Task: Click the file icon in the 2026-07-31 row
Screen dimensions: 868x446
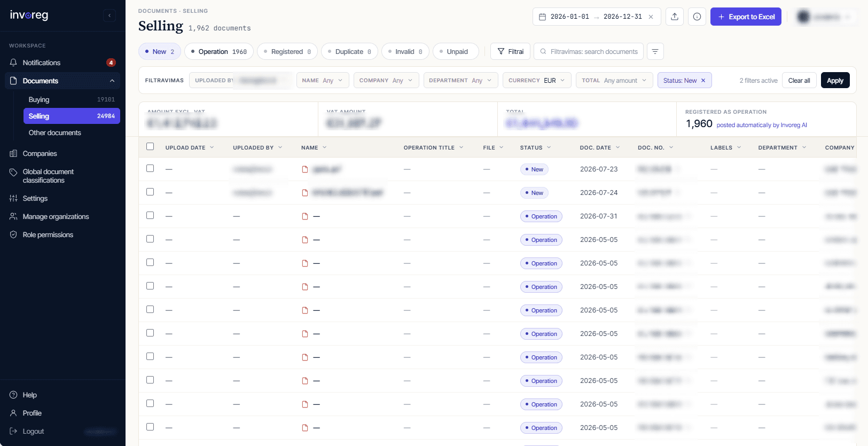Action: click(305, 216)
